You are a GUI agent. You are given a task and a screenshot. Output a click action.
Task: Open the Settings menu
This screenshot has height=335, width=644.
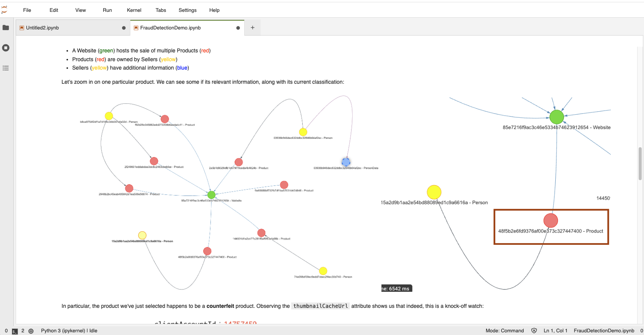(x=188, y=10)
